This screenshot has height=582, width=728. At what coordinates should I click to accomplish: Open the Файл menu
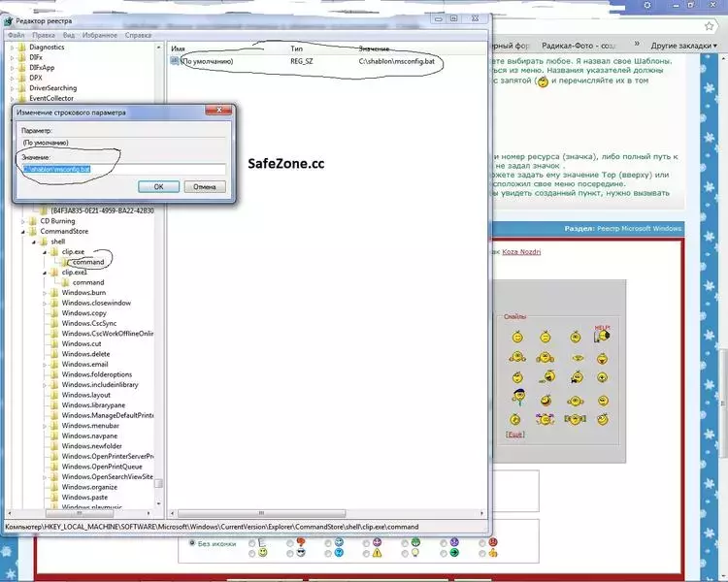16,35
